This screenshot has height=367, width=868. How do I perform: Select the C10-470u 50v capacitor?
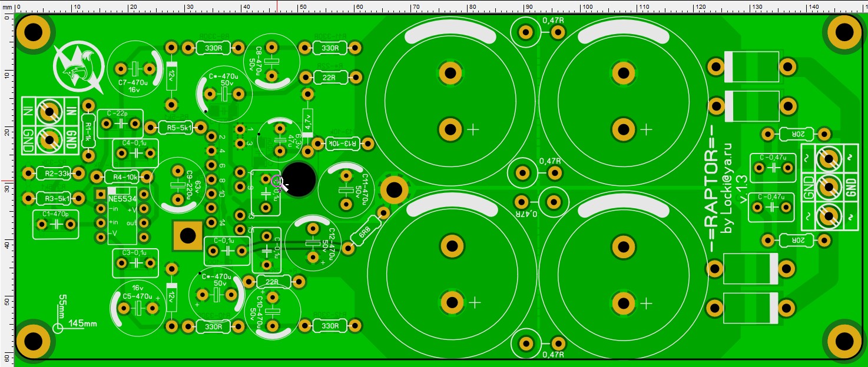click(272, 311)
